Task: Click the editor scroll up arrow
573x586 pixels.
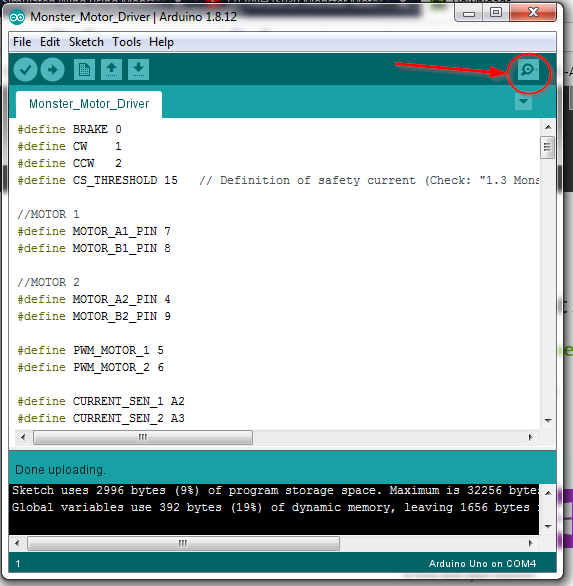Action: coord(548,127)
